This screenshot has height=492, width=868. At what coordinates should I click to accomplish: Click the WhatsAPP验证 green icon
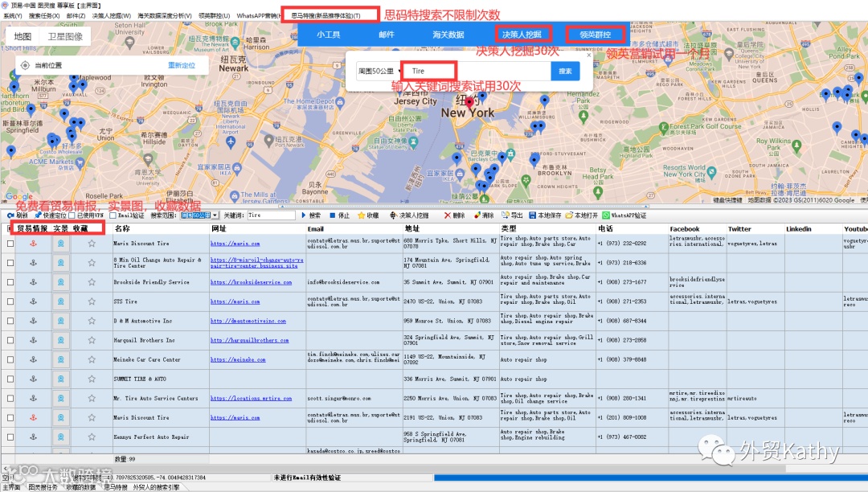(606, 215)
